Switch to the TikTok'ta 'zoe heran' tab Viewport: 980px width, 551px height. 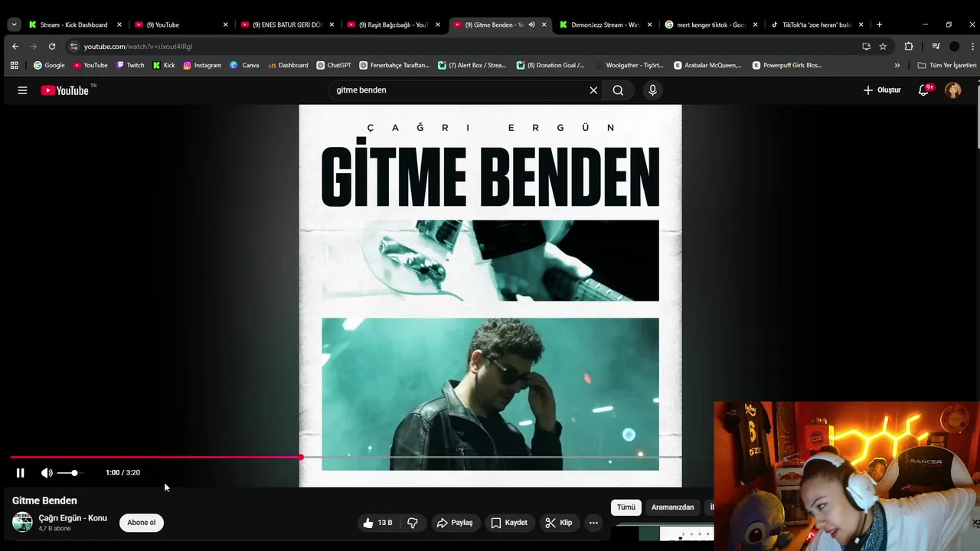tap(816, 24)
